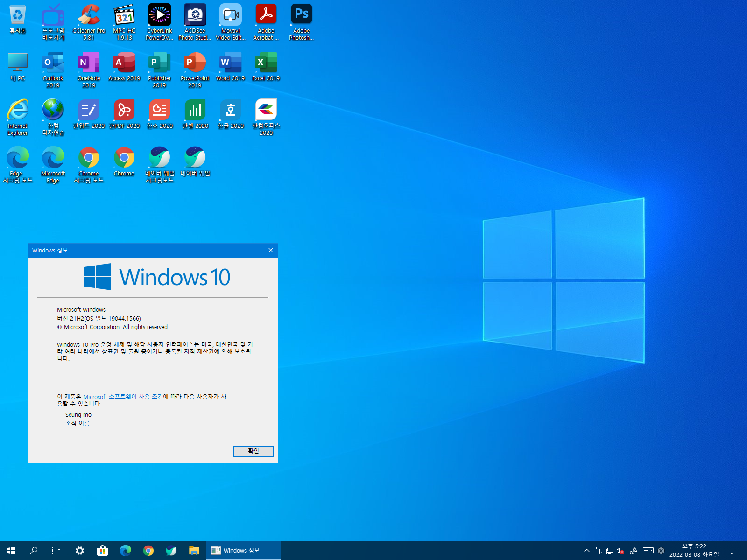Image resolution: width=747 pixels, height=560 pixels.
Task: Open Microsoft 소프트웨어 사용 조건 link
Action: click(x=123, y=397)
